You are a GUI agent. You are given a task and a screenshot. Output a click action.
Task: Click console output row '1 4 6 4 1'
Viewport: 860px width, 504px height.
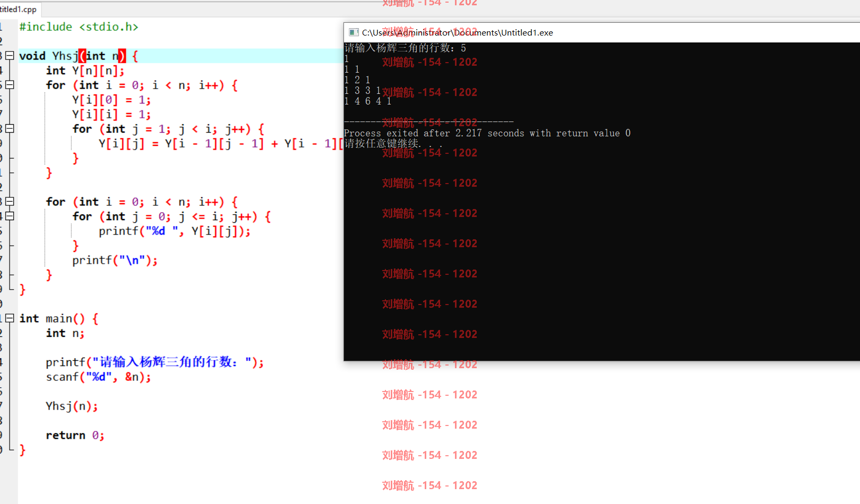tap(368, 101)
